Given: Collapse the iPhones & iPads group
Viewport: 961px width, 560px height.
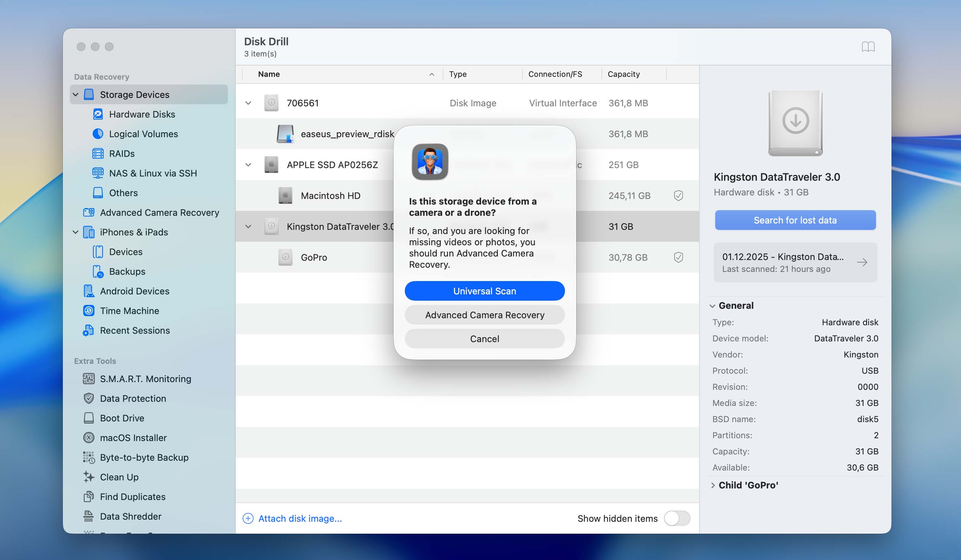Looking at the screenshot, I should coord(75,232).
